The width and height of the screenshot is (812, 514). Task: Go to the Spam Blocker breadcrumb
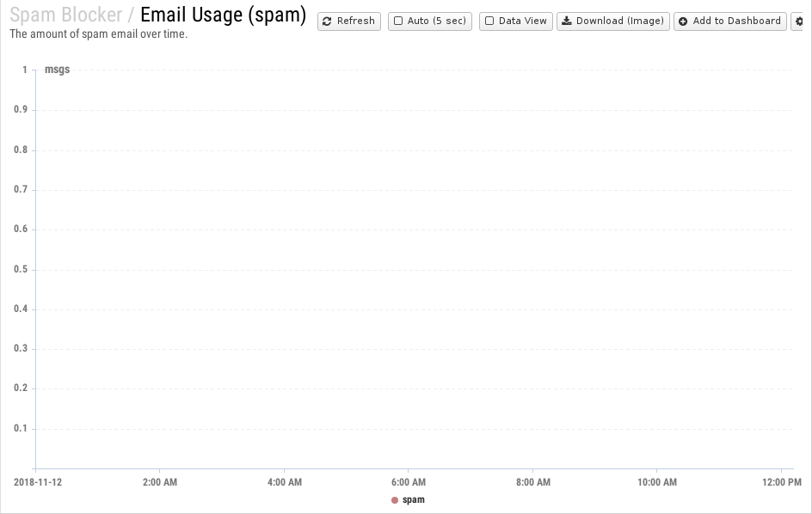65,15
